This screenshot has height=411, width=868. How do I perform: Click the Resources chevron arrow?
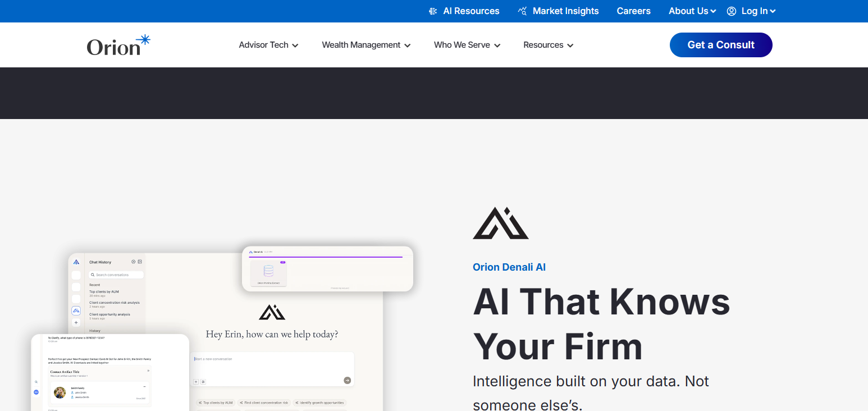pos(570,45)
